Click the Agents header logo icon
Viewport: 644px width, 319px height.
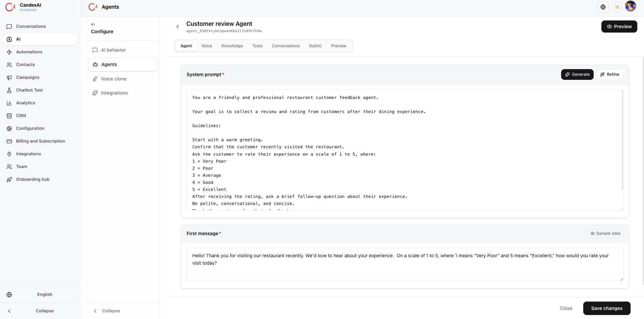(93, 7)
